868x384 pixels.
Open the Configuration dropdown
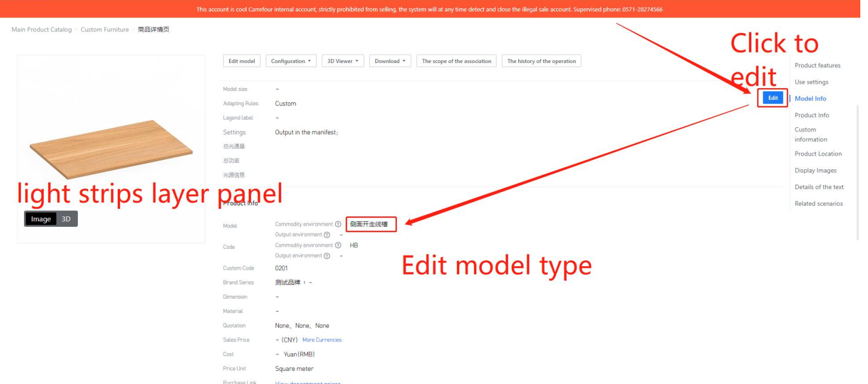(x=290, y=61)
